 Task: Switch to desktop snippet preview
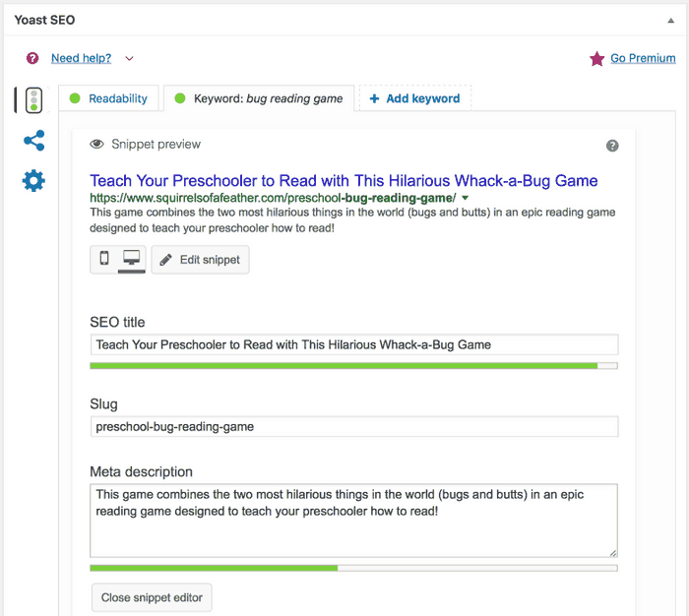pos(131,259)
